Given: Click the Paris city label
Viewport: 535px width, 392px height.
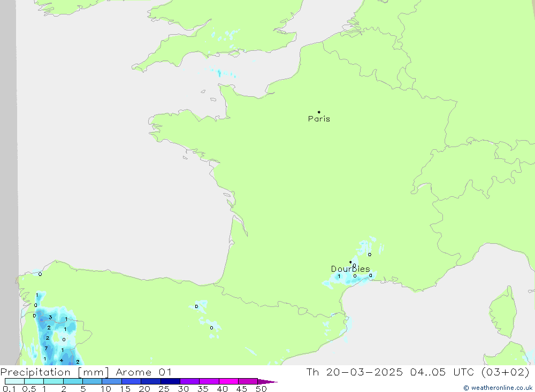Looking at the screenshot, I should 319,119.
